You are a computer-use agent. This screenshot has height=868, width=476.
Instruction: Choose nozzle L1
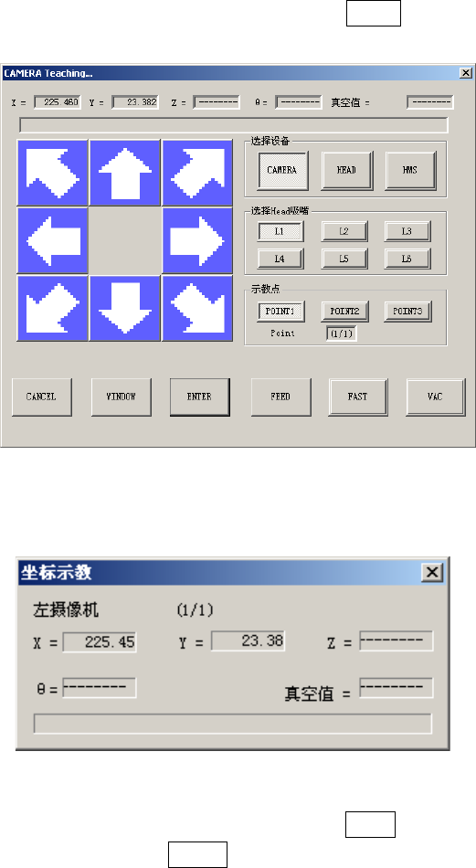[x=280, y=231]
